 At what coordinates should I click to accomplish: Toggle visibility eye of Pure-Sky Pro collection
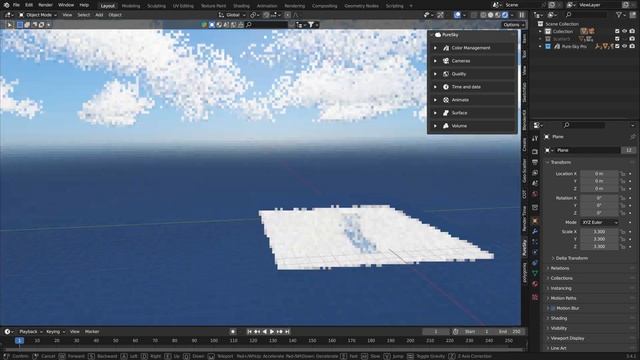(624, 47)
